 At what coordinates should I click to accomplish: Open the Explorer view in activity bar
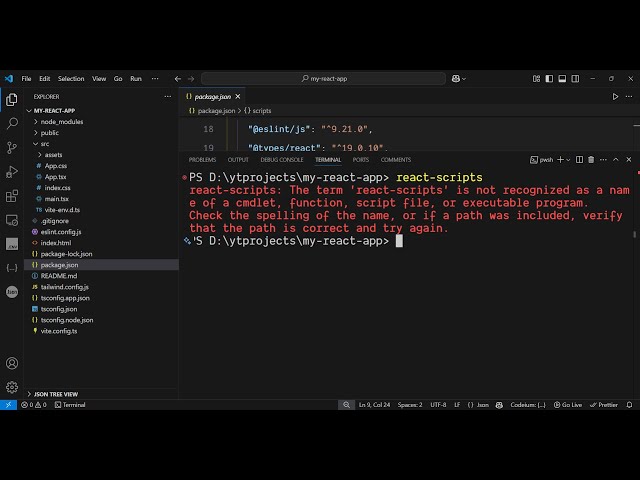(x=12, y=99)
